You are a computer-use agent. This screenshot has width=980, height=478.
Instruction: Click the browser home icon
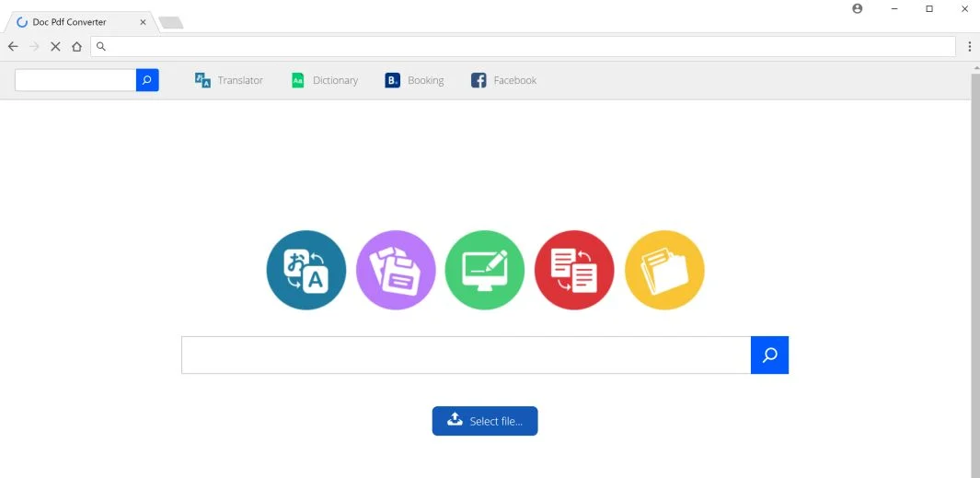[77, 46]
